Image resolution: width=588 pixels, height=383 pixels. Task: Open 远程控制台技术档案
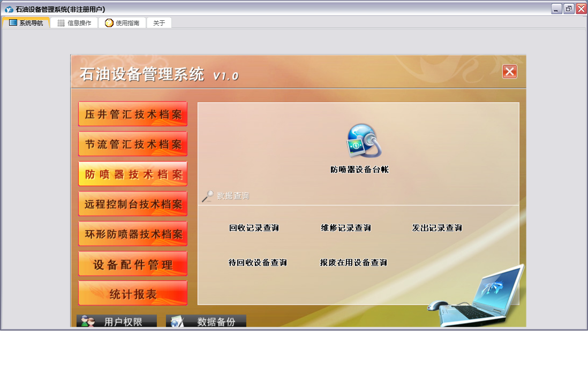[133, 204]
